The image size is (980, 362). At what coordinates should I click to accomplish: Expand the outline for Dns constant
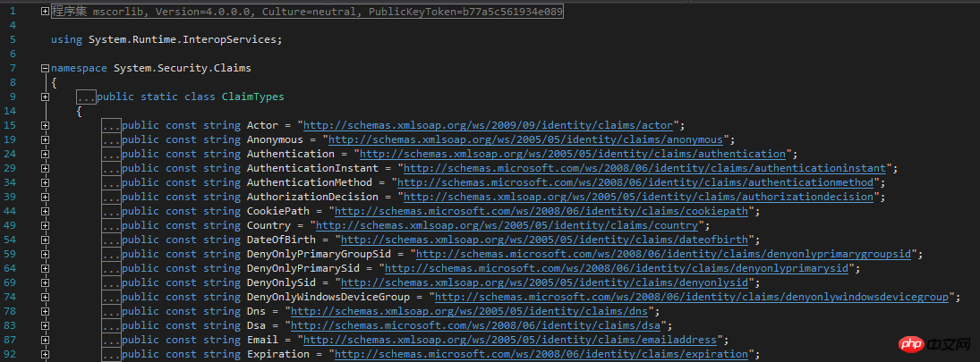[45, 311]
